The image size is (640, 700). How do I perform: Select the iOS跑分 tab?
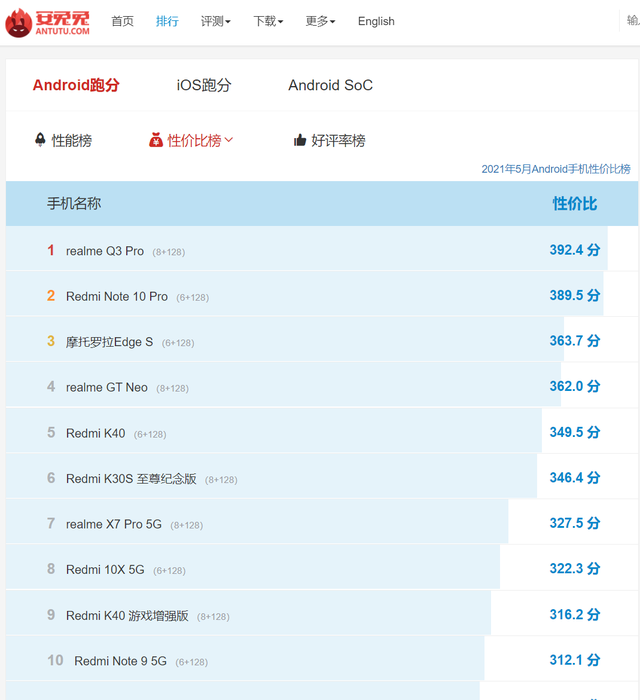(204, 85)
